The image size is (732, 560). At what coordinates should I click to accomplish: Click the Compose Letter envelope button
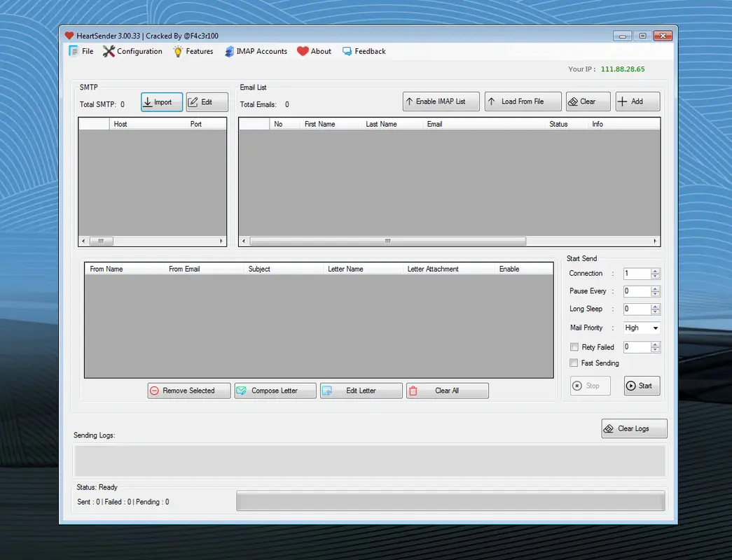275,391
